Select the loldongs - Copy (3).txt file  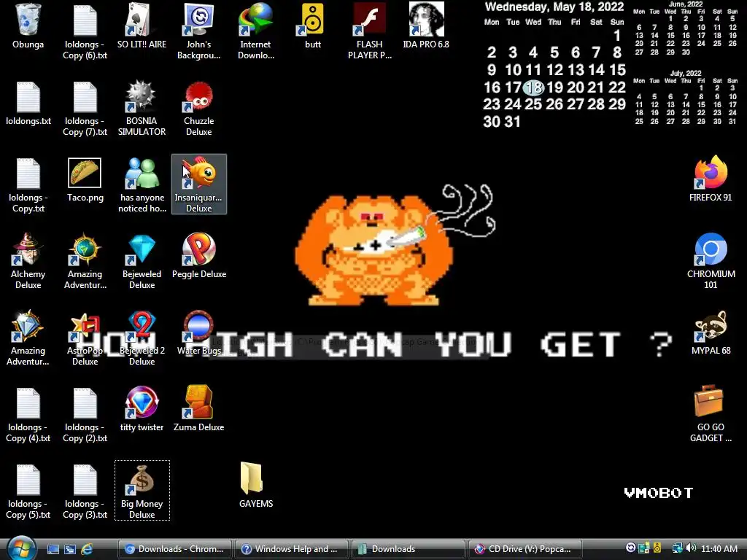pos(85,491)
